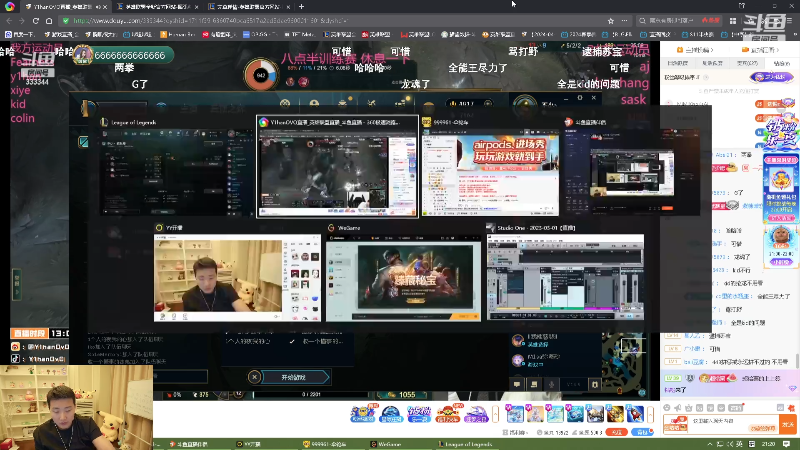Open the anchor ranking link with orange icon
Screen dimensions: 800x450
click(695, 50)
